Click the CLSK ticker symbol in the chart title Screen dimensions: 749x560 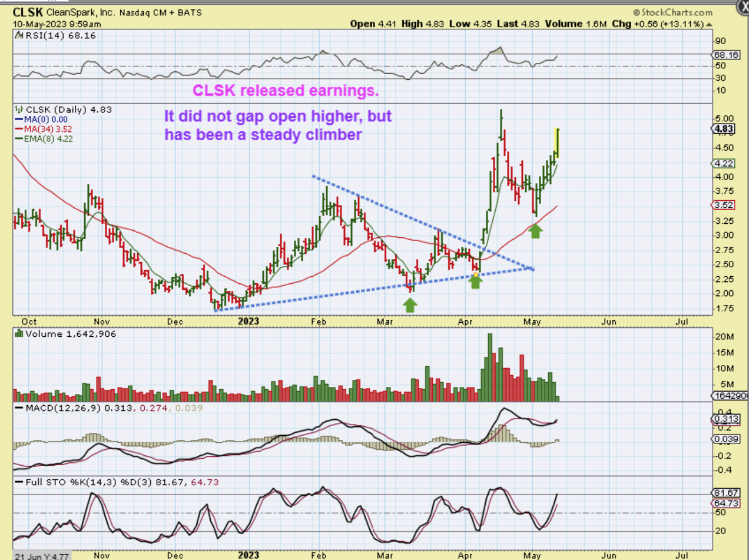pyautogui.click(x=26, y=12)
